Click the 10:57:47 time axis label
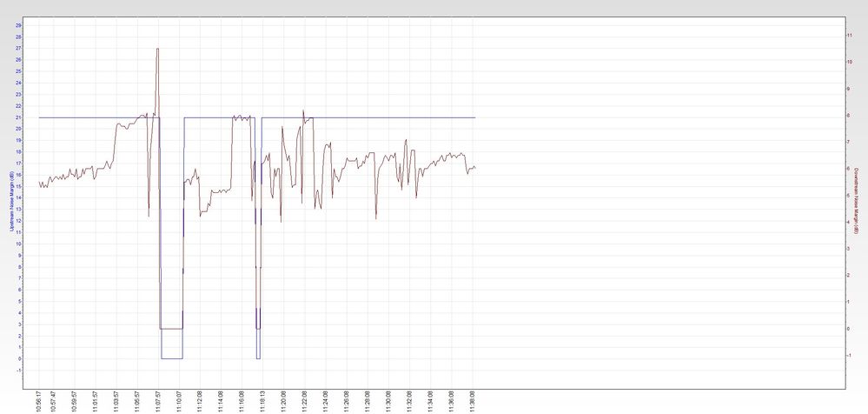Screen dimensions: 868x414 [x=53, y=401]
